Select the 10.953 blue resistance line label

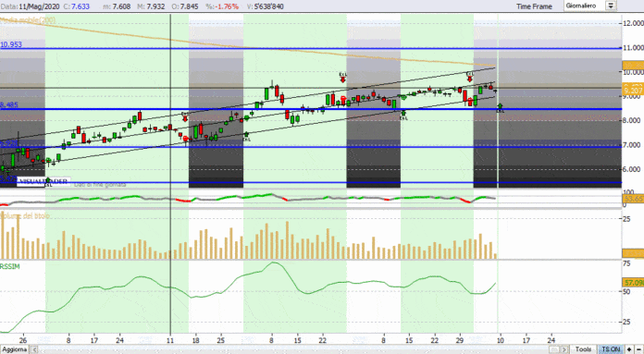point(11,44)
